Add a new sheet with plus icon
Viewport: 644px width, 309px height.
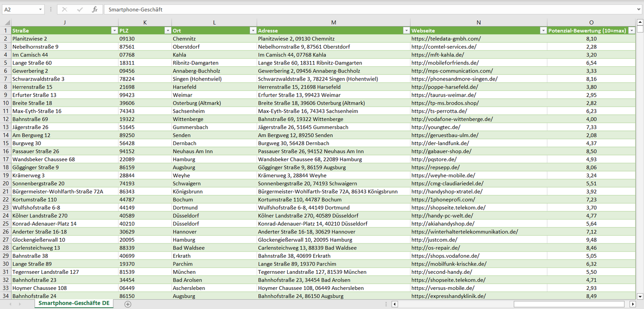click(x=128, y=304)
